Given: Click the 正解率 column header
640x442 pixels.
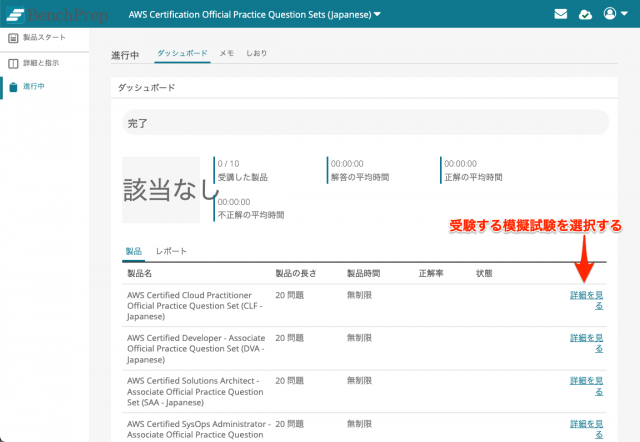Looking at the screenshot, I should [x=431, y=273].
